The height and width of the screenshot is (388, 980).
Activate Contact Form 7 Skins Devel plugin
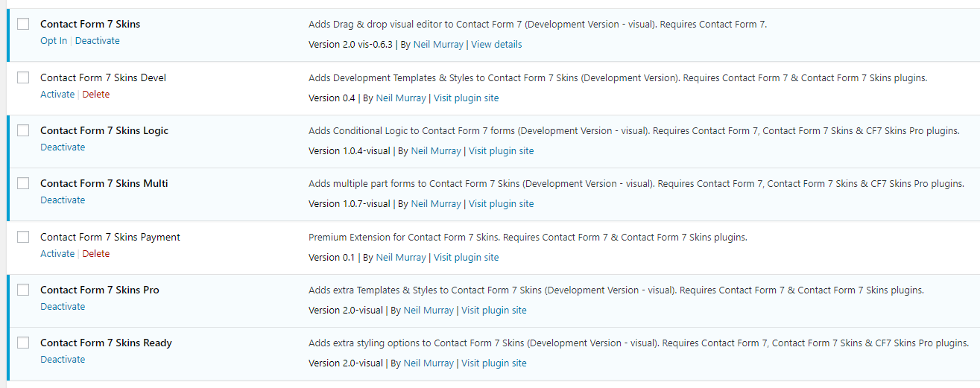coord(57,95)
